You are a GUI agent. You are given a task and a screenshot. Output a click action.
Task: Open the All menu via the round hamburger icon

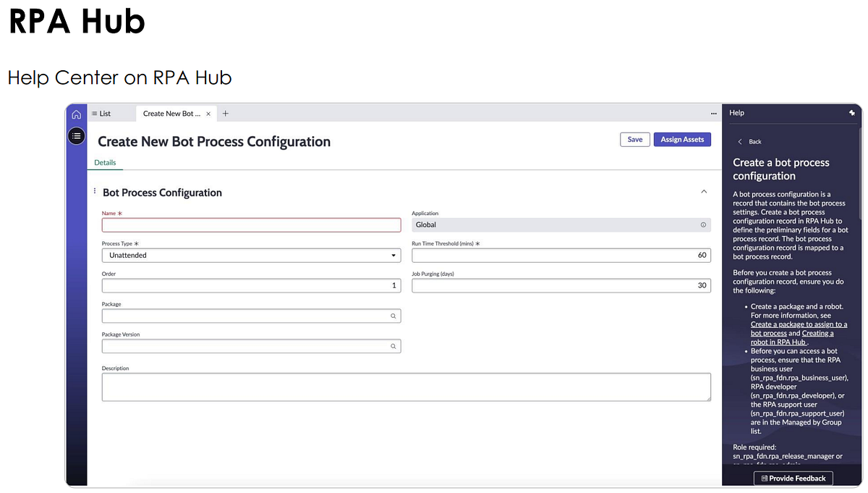(76, 135)
